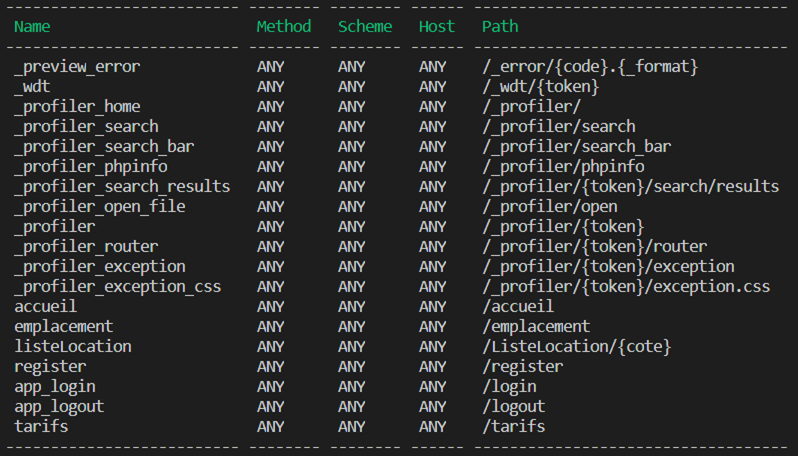Select the _preview_error route name
Screen dimensions: 798x456
(x=77, y=67)
